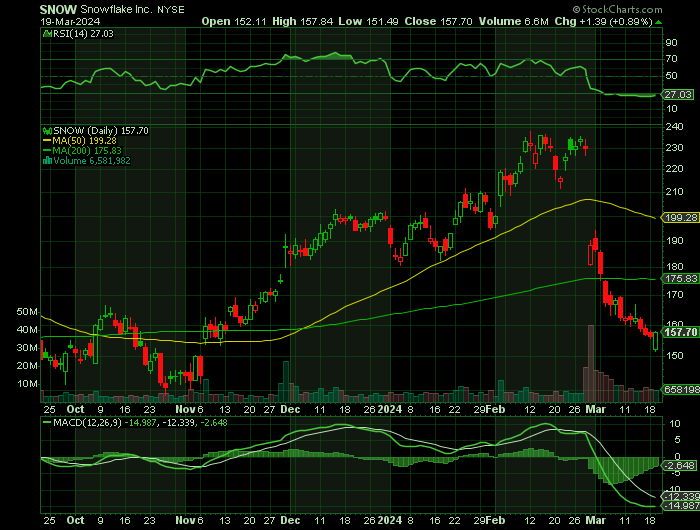
Task: Select the 175.83 MA(200) price tag
Action: tap(679, 280)
